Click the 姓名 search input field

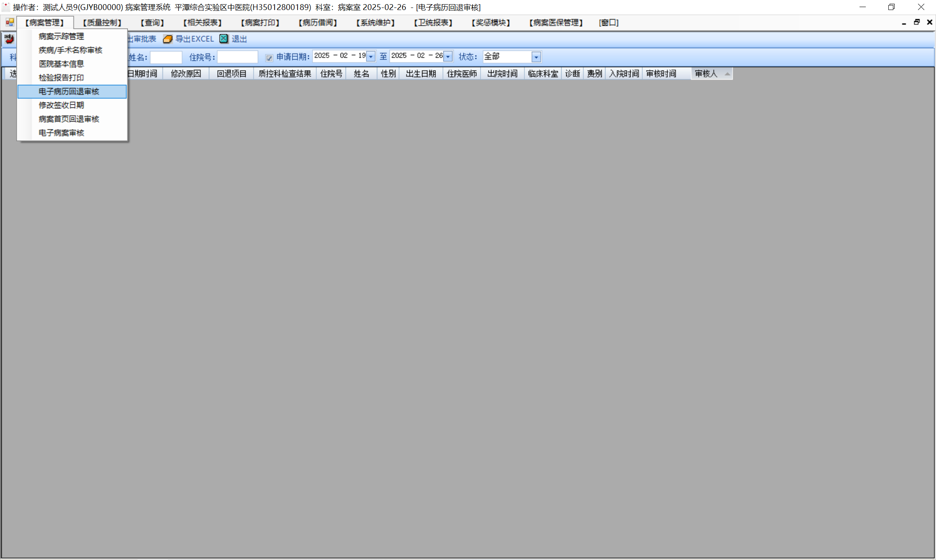[166, 57]
